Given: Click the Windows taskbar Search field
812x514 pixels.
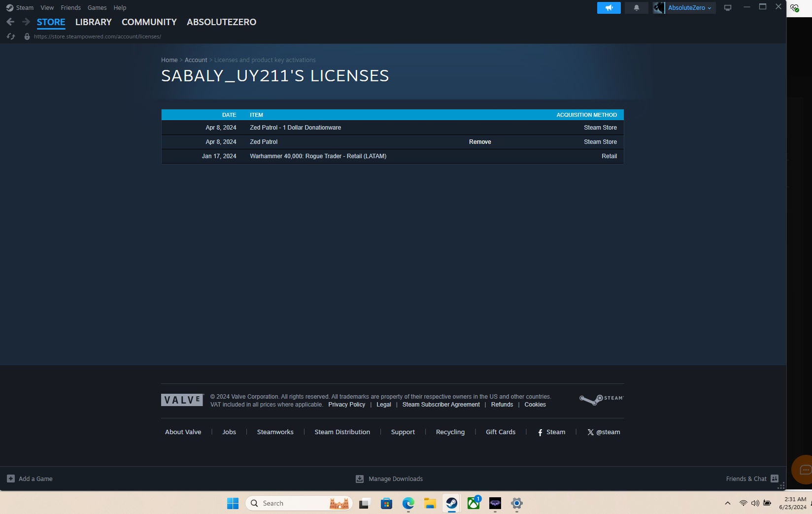Looking at the screenshot, I should point(291,503).
